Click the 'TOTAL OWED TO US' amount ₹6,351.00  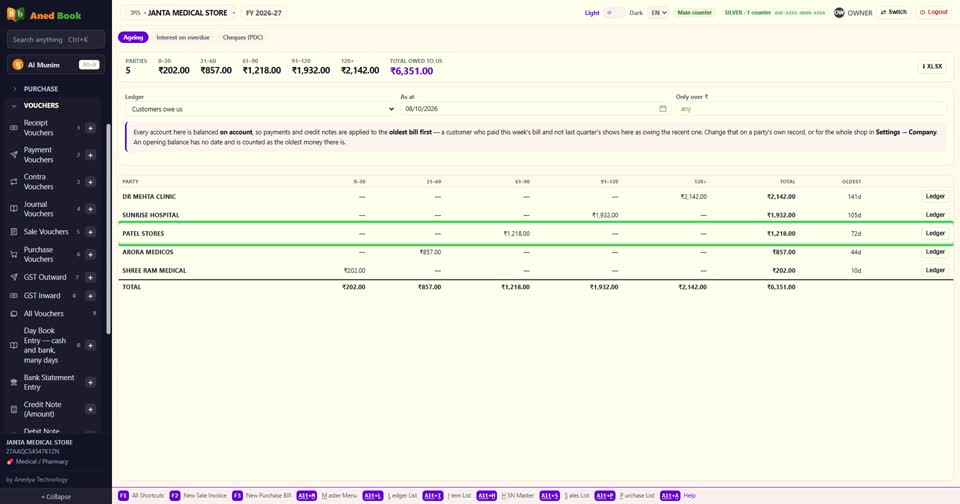(x=411, y=71)
